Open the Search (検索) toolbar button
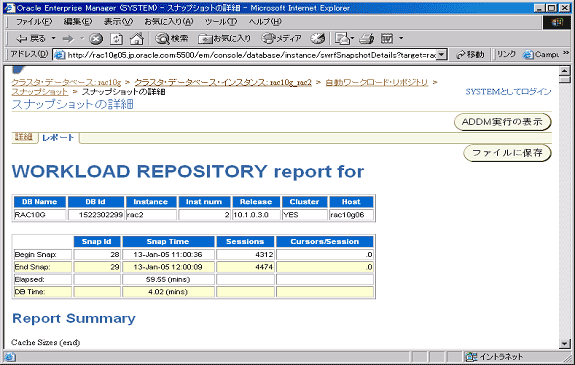The width and height of the screenshot is (575, 365). click(172, 38)
